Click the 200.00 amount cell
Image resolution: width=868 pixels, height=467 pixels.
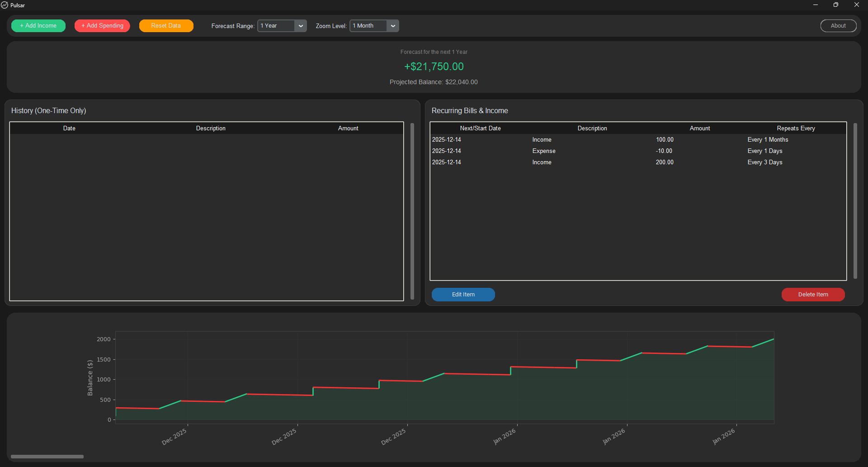point(665,162)
